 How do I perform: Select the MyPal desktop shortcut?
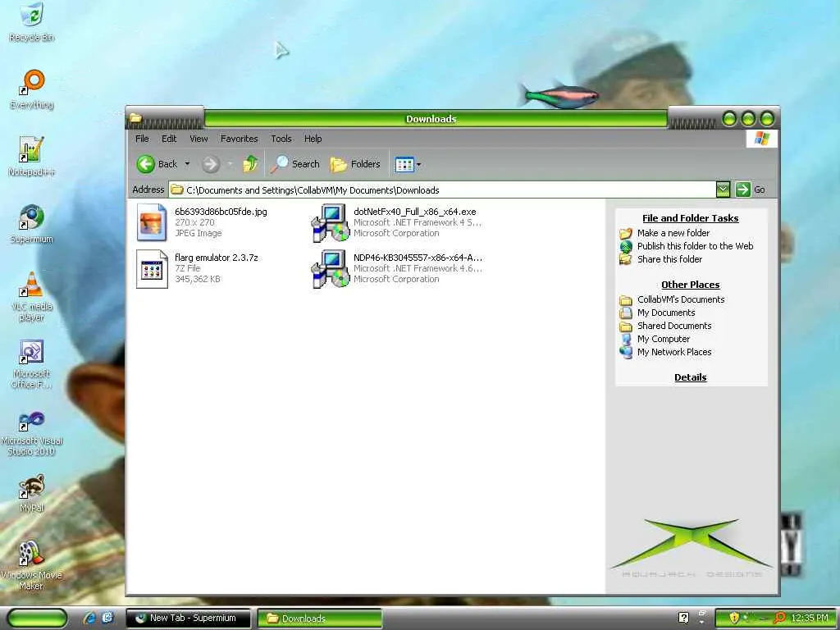click(x=32, y=493)
